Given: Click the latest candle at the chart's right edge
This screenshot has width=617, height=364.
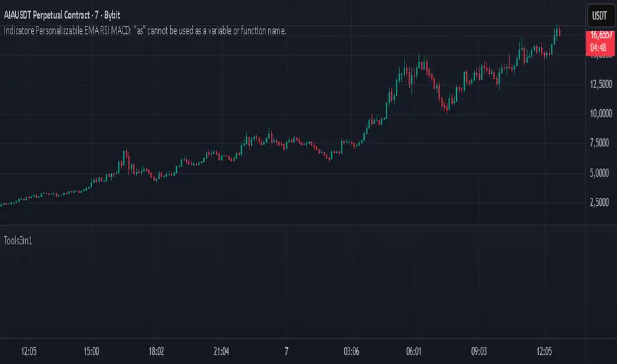Looking at the screenshot, I should (x=559, y=32).
